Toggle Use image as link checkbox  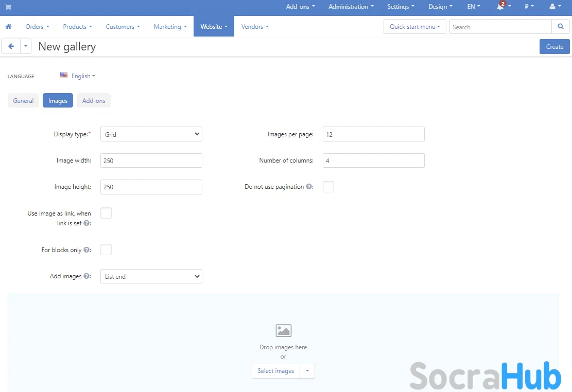pyautogui.click(x=106, y=213)
